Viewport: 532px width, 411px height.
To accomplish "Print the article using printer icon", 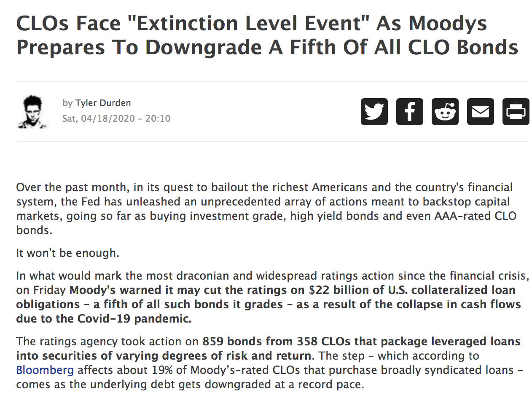I will point(516,112).
